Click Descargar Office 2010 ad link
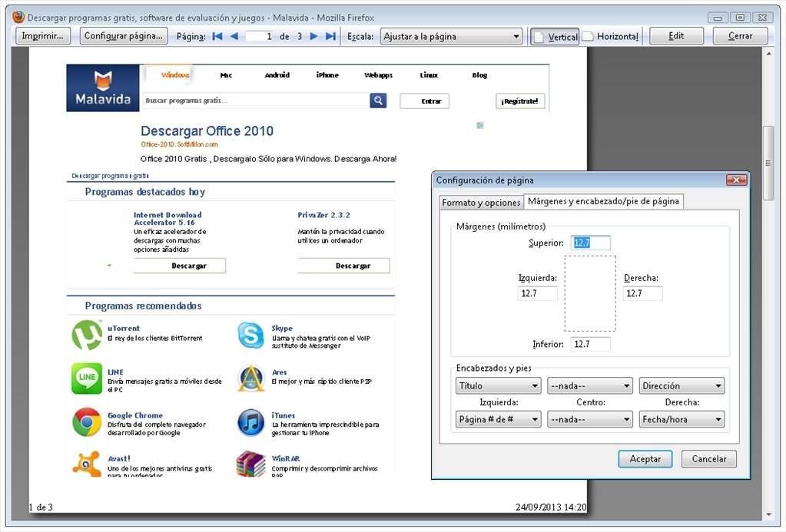The width and height of the screenshot is (786, 532). pyautogui.click(x=207, y=131)
